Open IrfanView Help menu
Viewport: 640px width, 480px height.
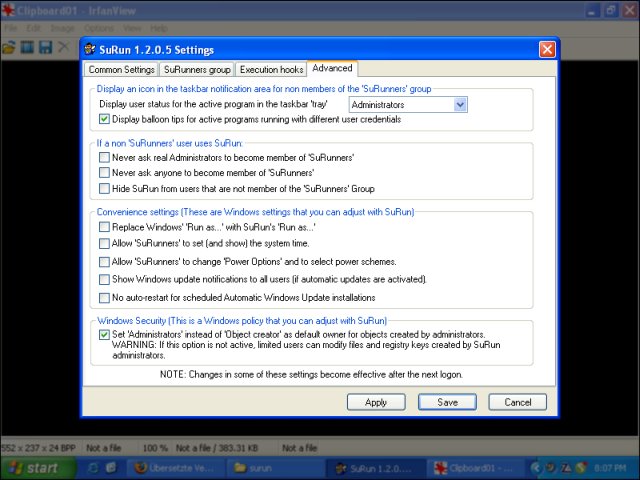(x=159, y=28)
